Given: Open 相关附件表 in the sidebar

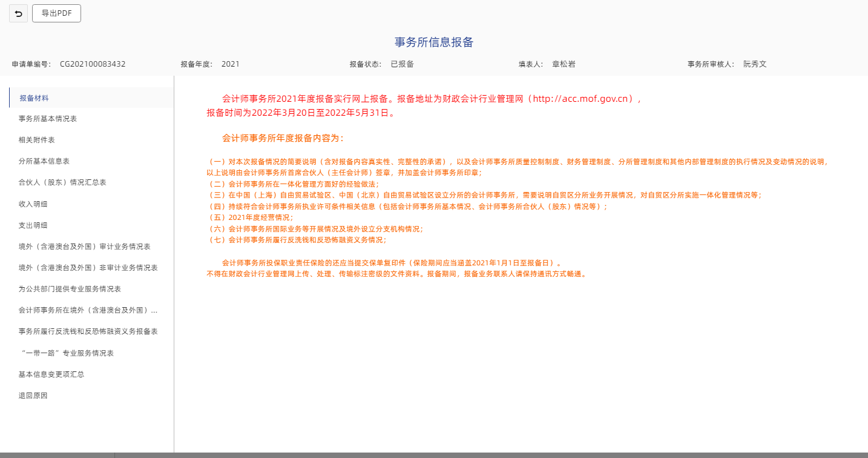Looking at the screenshot, I should 37,140.
